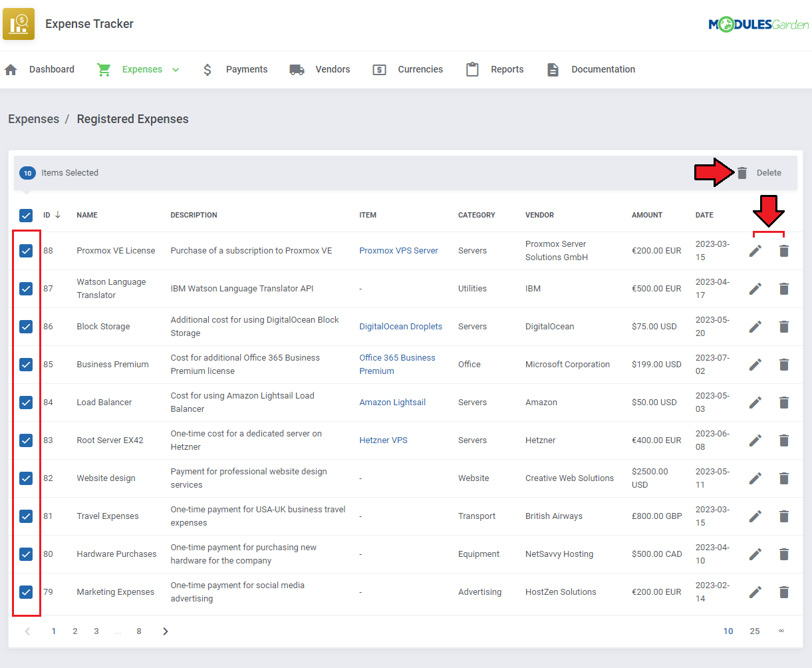Viewport: 812px width, 668px height.
Task: Edit the Proxmox VE License expense
Action: tap(755, 251)
